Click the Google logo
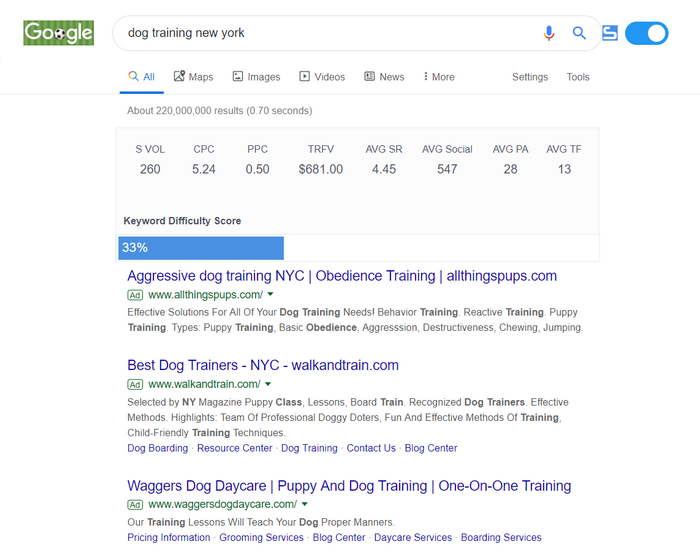The width and height of the screenshot is (700, 560). 58,33
